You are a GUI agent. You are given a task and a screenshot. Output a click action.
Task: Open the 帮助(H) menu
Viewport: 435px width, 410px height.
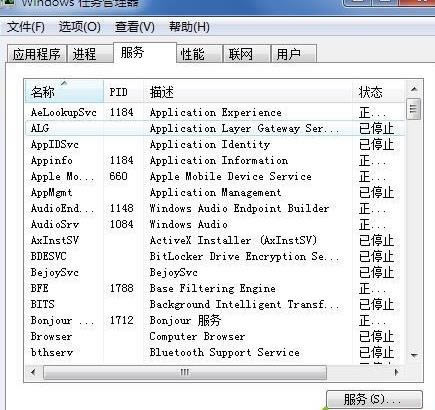(x=189, y=27)
